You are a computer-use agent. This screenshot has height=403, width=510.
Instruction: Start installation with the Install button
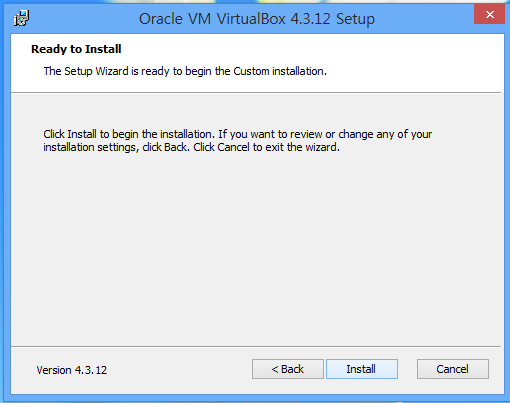[362, 369]
